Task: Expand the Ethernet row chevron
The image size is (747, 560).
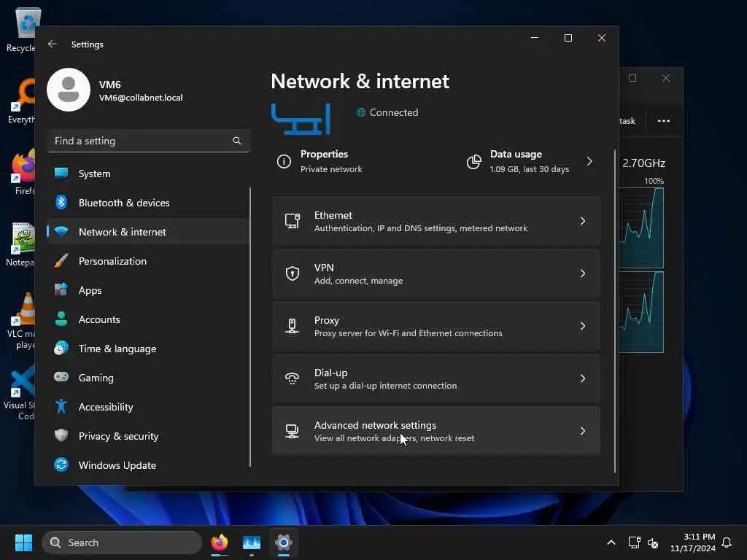Action: (583, 221)
